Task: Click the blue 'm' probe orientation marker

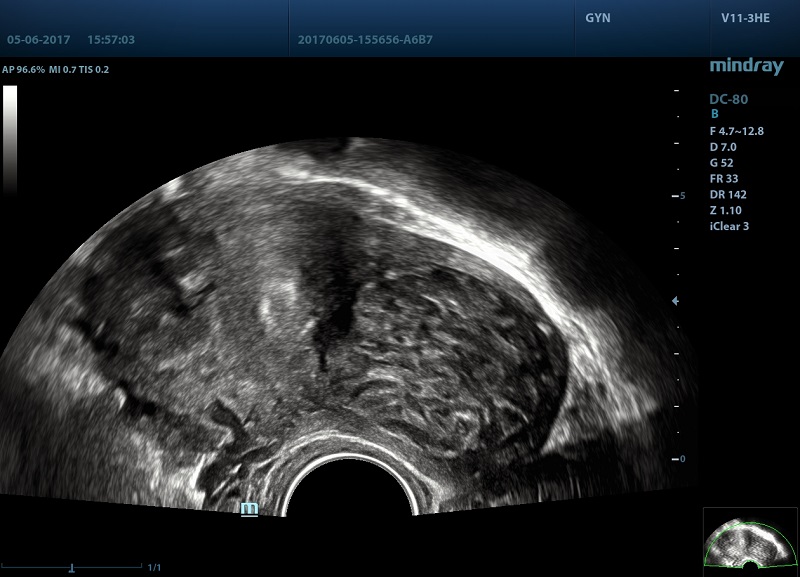Action: (x=249, y=509)
